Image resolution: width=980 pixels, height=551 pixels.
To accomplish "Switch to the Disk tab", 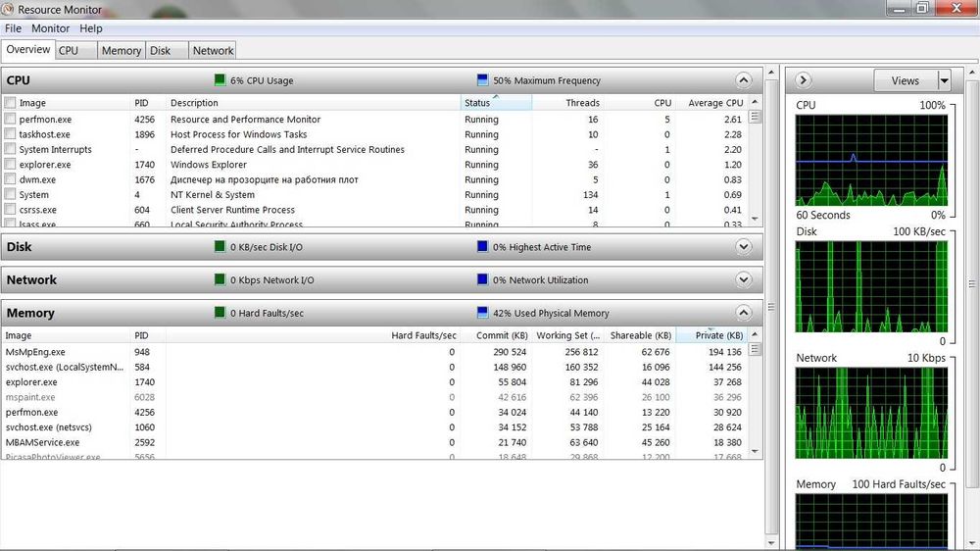I will pyautogui.click(x=167, y=51).
